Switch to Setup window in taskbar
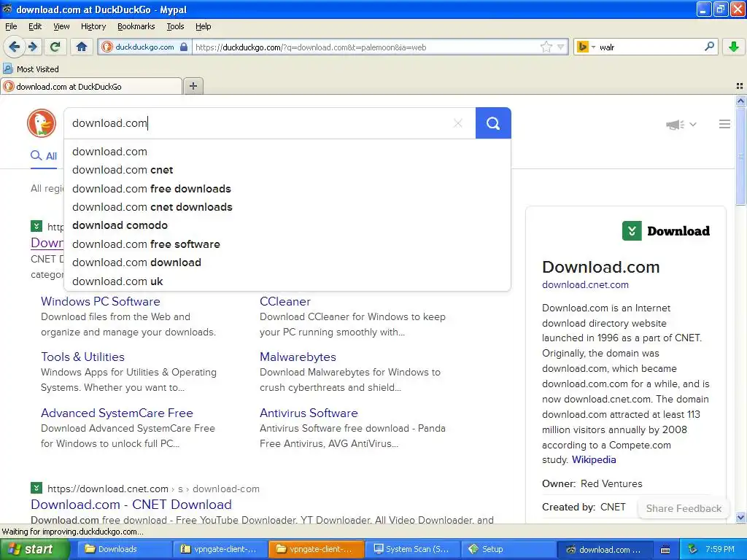This screenshot has width=747, height=560. (508, 549)
